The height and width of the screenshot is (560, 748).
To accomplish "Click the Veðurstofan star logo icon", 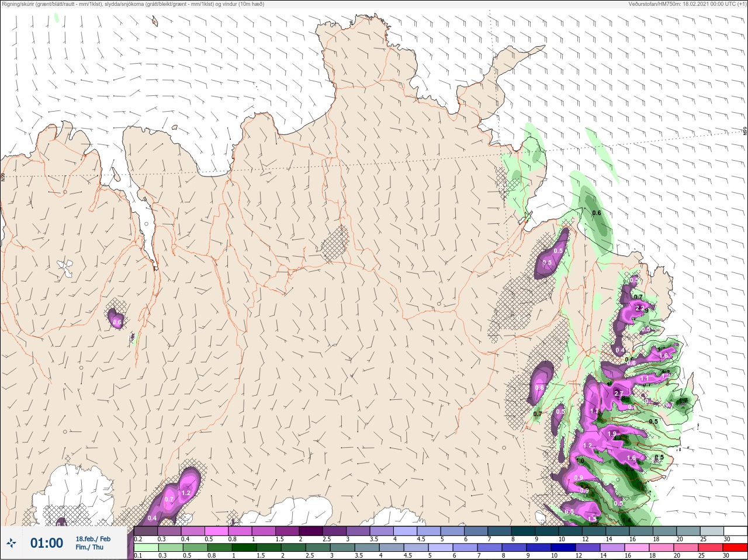I will point(11,543).
